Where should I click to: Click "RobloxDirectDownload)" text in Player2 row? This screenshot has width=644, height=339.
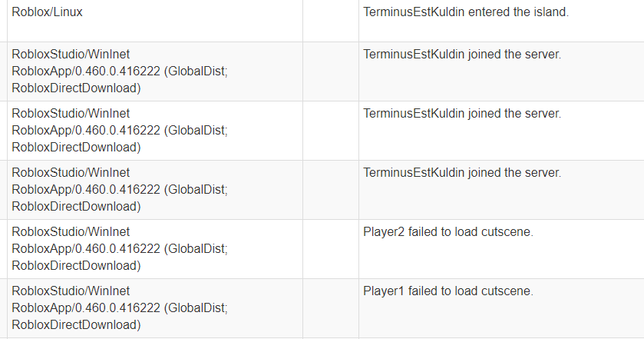(x=76, y=265)
